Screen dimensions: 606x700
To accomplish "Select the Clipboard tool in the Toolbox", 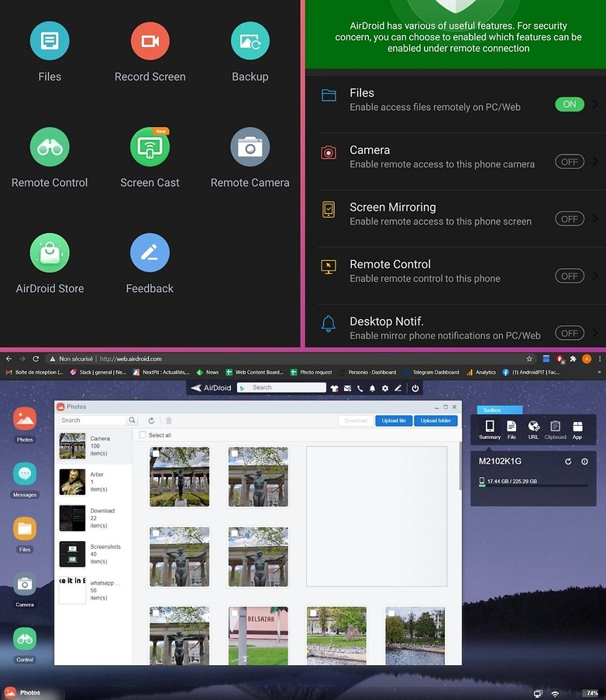I will (x=555, y=430).
